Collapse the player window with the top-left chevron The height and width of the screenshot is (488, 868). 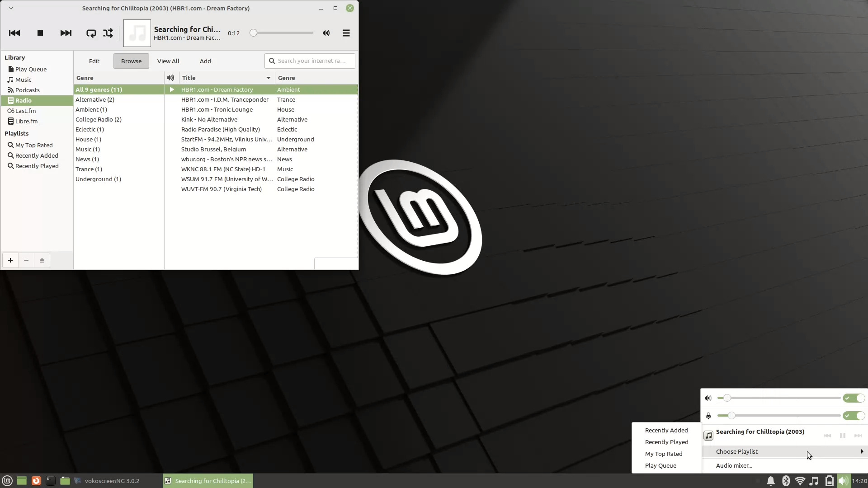[x=10, y=8]
